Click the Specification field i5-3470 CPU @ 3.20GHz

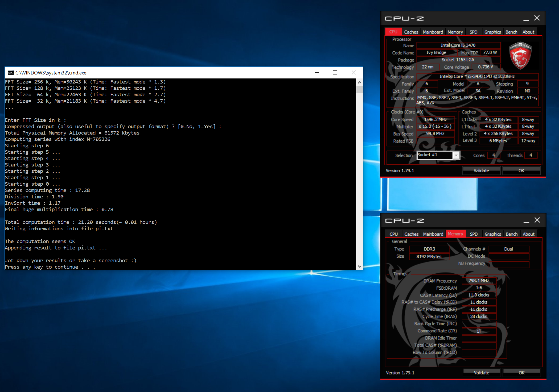[x=477, y=76]
